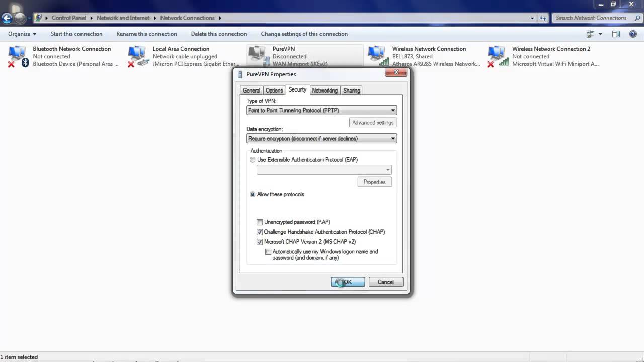644x362 pixels.
Task: Click the PureVPN Properties title bar icon
Action: click(x=240, y=74)
